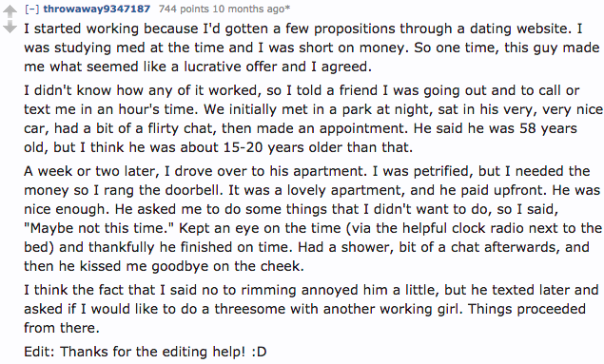Click the edited asterisk after the timestamp
Image resolution: width=604 pixels, height=364 pixels.
click(x=287, y=8)
